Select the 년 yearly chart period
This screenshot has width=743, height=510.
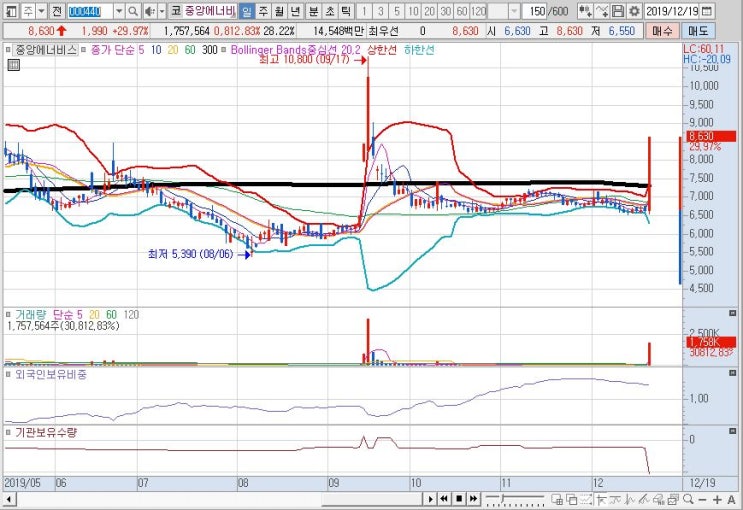[x=295, y=10]
